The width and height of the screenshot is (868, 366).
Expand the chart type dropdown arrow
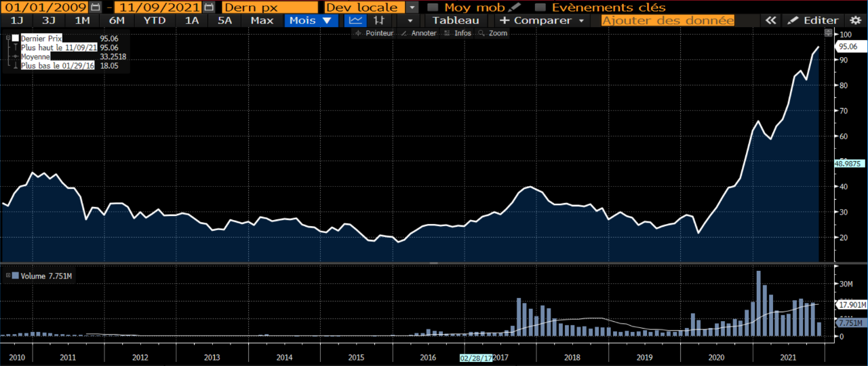click(x=410, y=20)
